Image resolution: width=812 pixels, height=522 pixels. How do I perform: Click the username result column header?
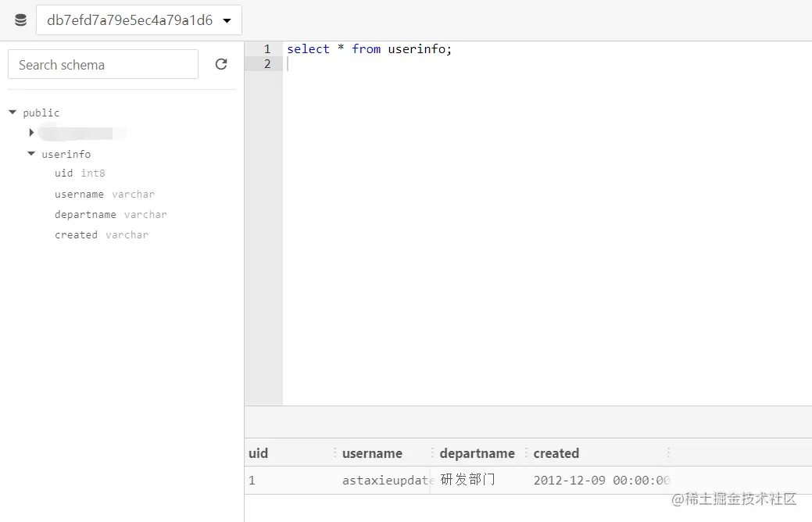(x=372, y=453)
